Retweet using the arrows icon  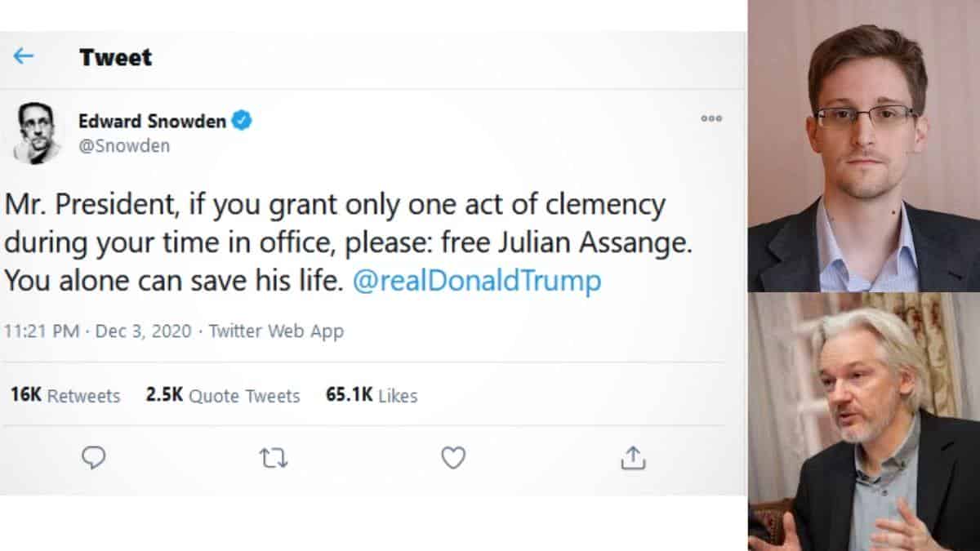click(274, 459)
